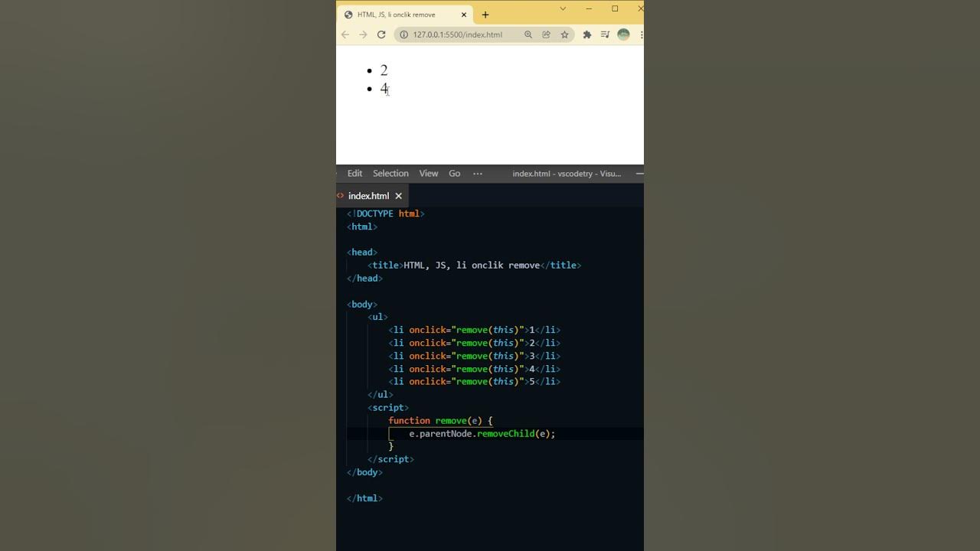Click the closing </body> tag
The image size is (980, 551).
[364, 472]
